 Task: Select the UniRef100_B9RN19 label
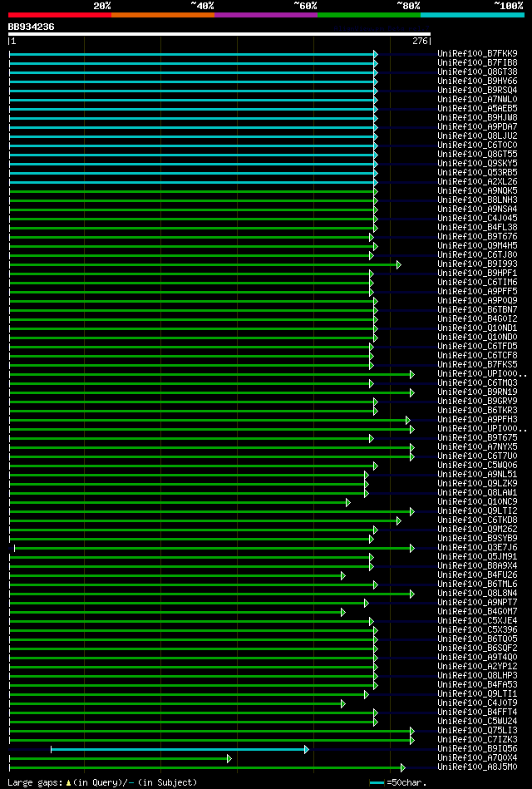click(477, 392)
